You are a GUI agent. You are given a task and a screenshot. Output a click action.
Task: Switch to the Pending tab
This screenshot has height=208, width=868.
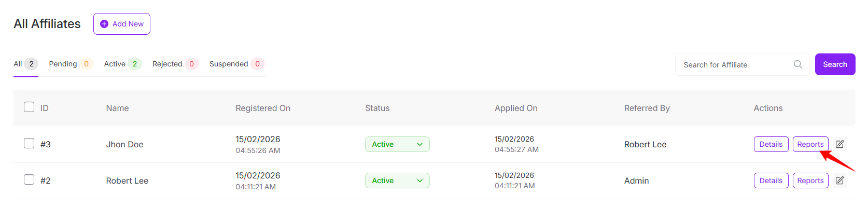pyautogui.click(x=63, y=64)
